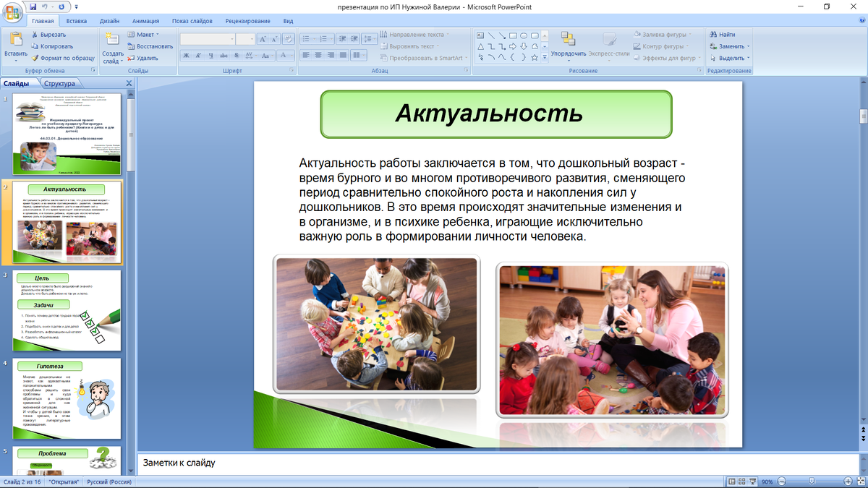Copy selection with Копировать

[x=51, y=46]
